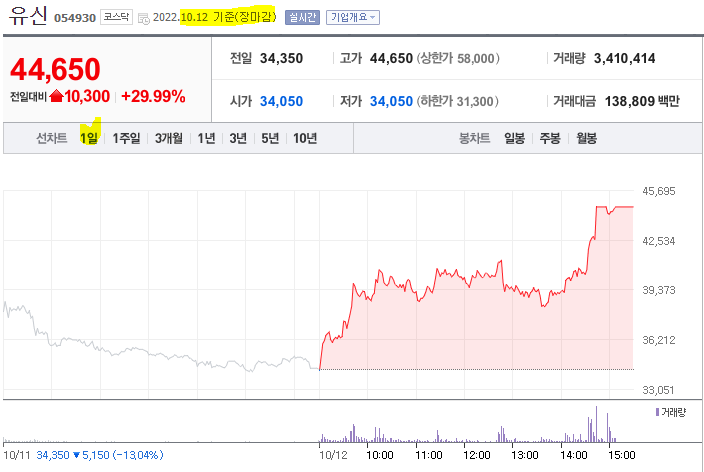Click the 실시간 button
The height and width of the screenshot is (472, 704).
302,18
